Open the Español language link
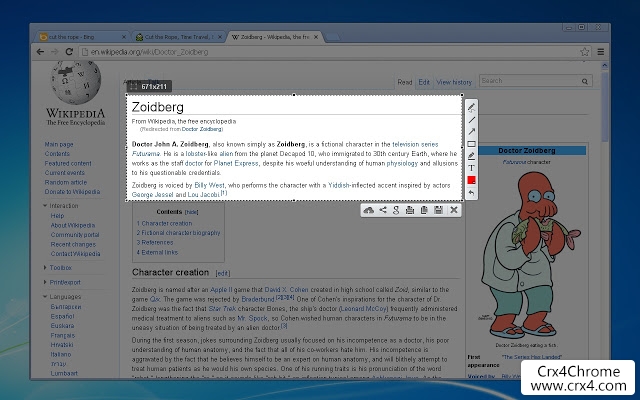This screenshot has width=640, height=400. click(62, 316)
